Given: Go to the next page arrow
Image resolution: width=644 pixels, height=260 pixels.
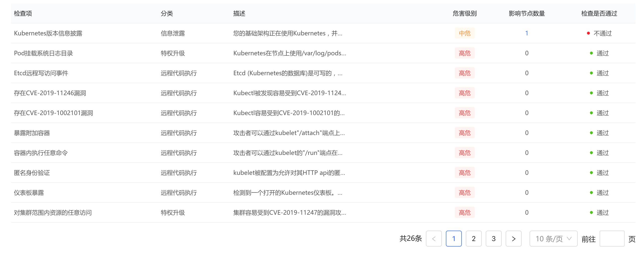Looking at the screenshot, I should pyautogui.click(x=513, y=239).
